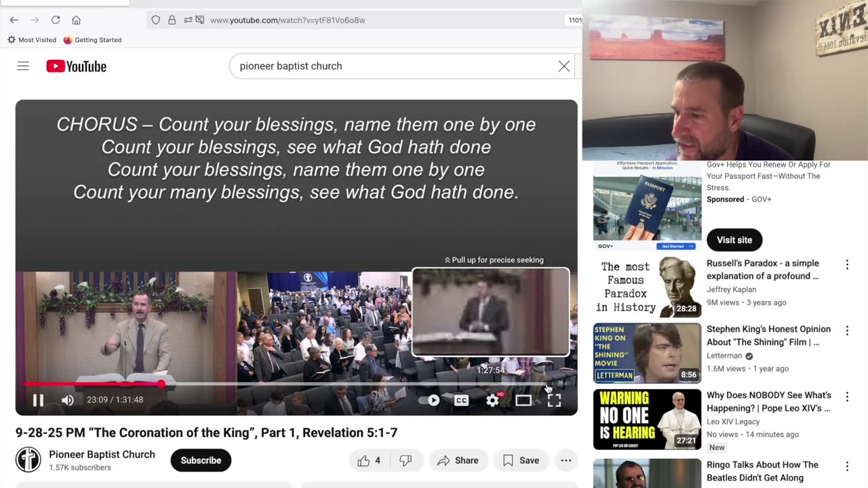View site security padlock info

point(172,20)
